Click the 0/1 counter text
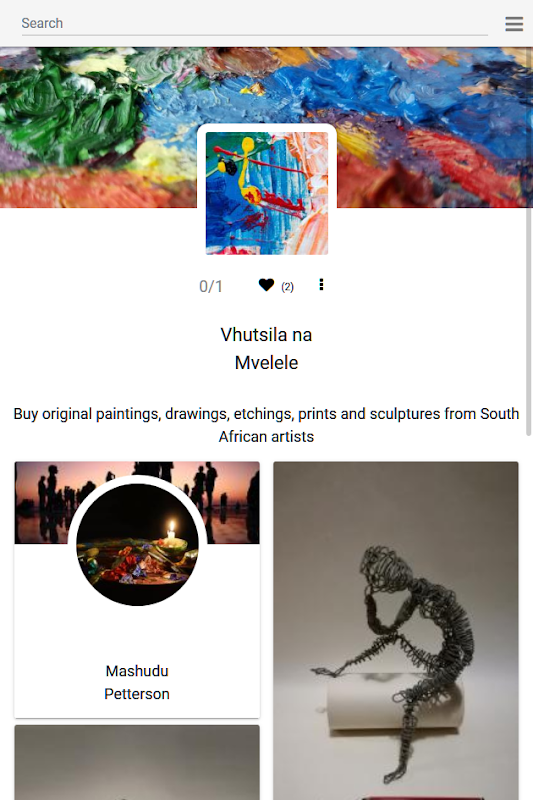This screenshot has width=533, height=800. click(x=211, y=286)
